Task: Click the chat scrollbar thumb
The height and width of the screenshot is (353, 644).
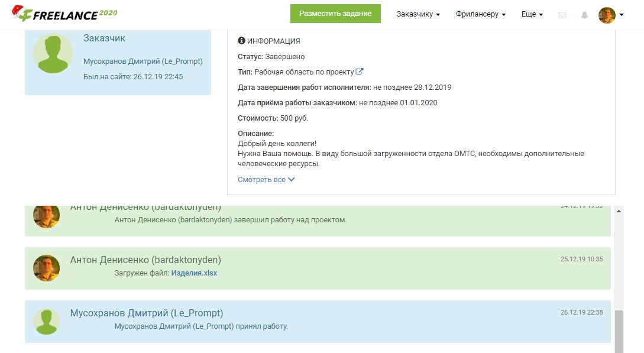Action: tap(619, 331)
